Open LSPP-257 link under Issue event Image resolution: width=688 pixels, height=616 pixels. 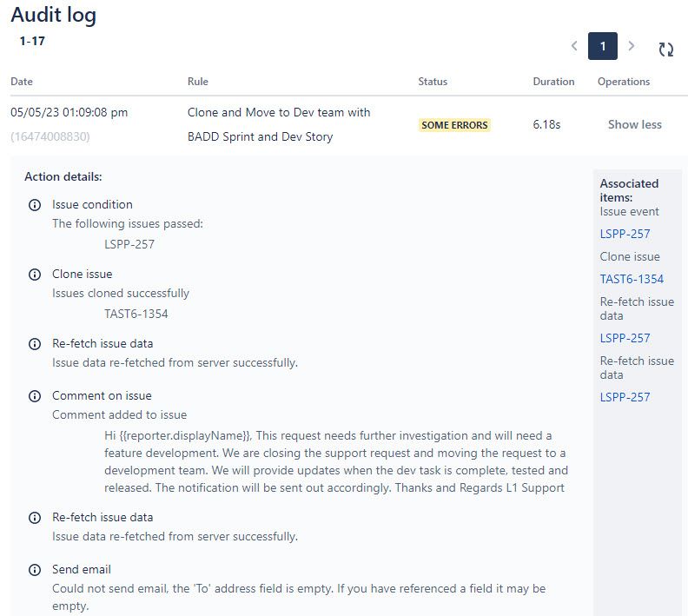pyautogui.click(x=625, y=234)
